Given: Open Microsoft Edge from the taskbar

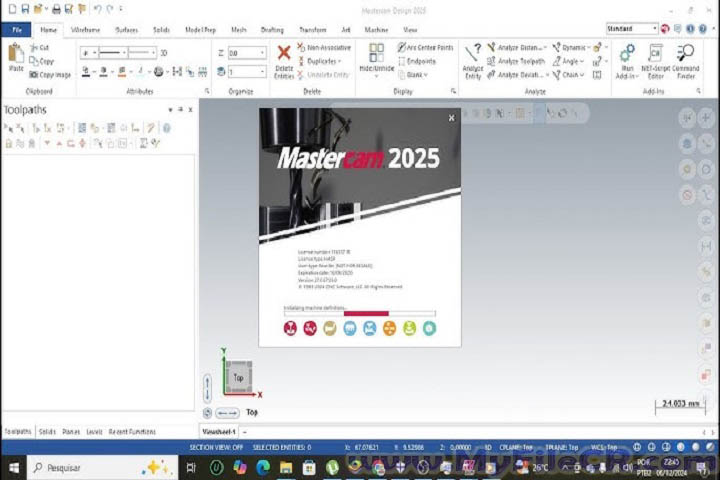Looking at the screenshot, I should (263, 468).
